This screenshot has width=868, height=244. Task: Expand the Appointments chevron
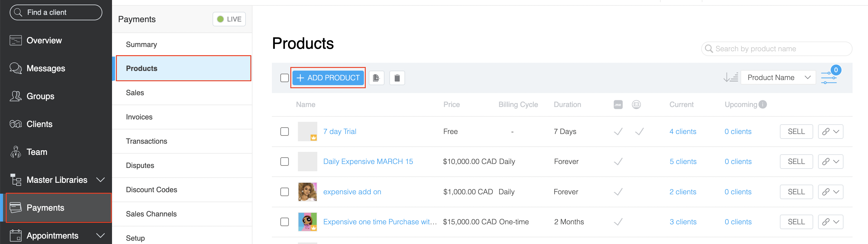pyautogui.click(x=101, y=236)
